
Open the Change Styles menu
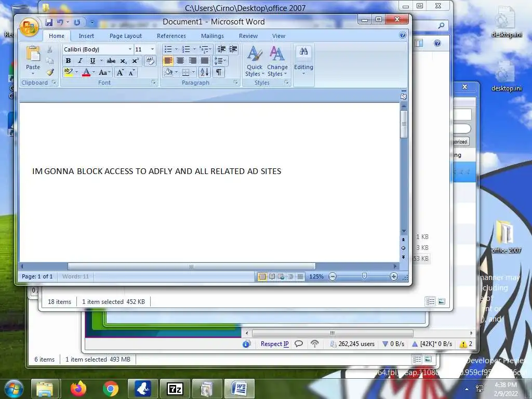click(x=277, y=61)
